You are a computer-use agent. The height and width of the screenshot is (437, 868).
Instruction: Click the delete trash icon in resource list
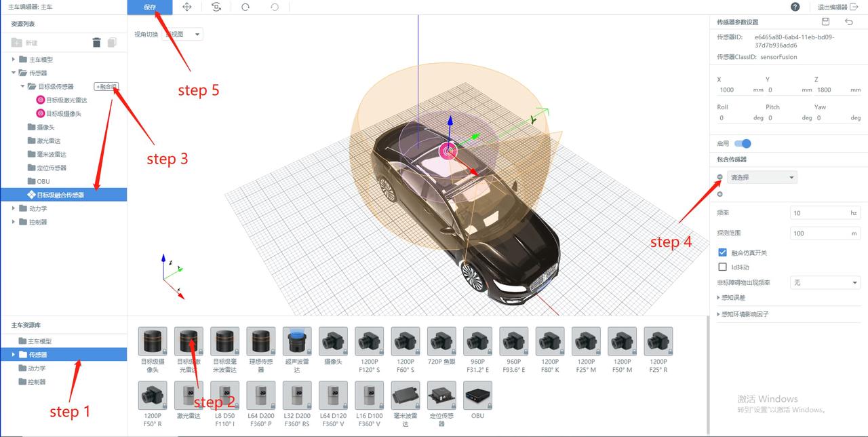(x=96, y=43)
